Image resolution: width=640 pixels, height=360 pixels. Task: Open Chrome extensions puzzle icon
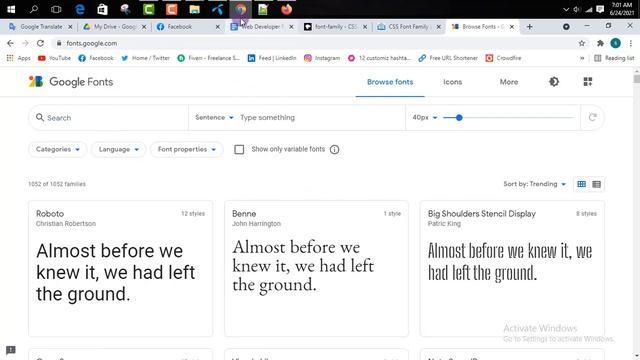pyautogui.click(x=600, y=43)
